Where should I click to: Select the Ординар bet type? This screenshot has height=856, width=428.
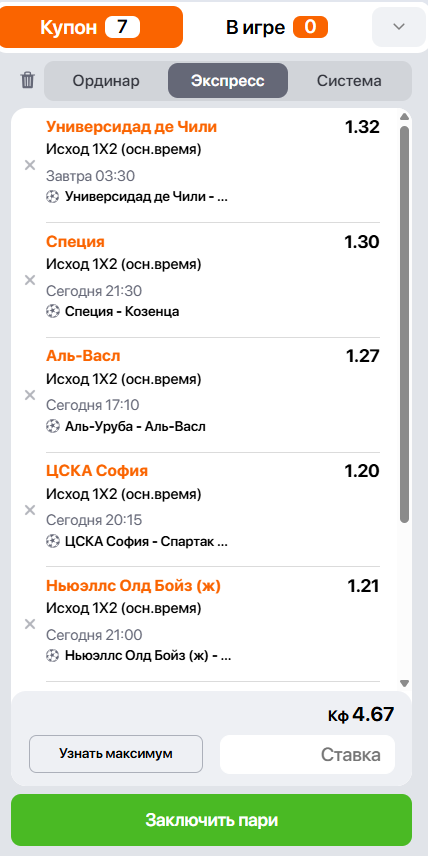(106, 81)
